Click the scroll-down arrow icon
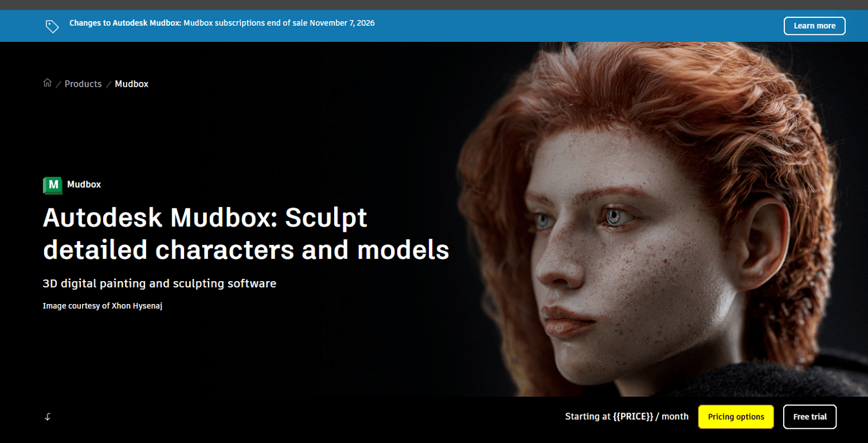This screenshot has width=868, height=443. [x=48, y=417]
